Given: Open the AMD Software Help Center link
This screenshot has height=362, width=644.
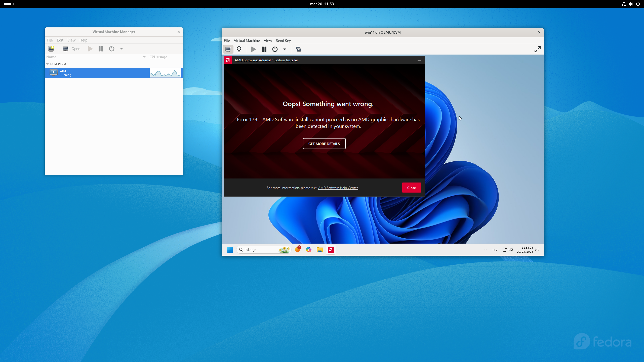Looking at the screenshot, I should tap(338, 188).
